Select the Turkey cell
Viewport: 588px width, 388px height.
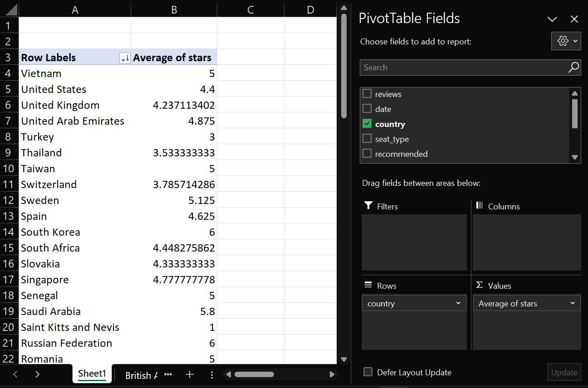(x=75, y=137)
